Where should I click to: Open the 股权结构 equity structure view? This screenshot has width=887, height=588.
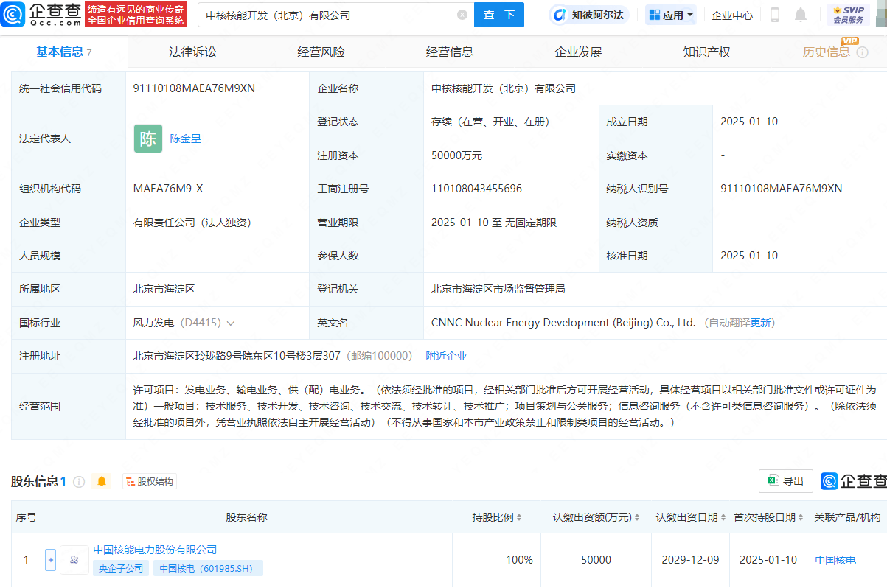(150, 482)
